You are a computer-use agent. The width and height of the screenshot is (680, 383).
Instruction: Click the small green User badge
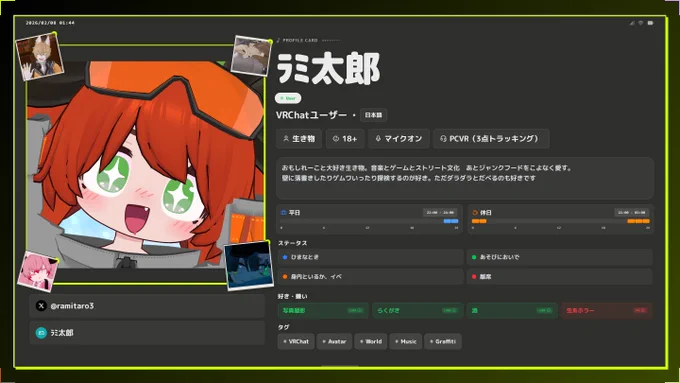288,98
